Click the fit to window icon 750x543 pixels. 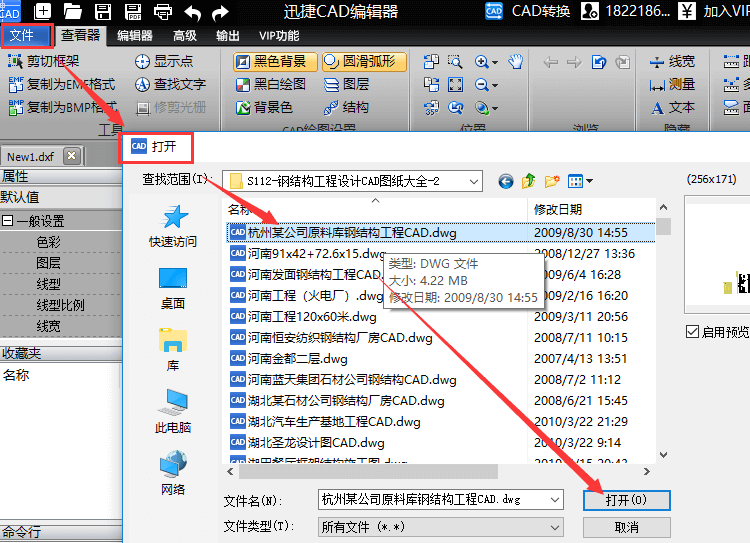point(455,85)
